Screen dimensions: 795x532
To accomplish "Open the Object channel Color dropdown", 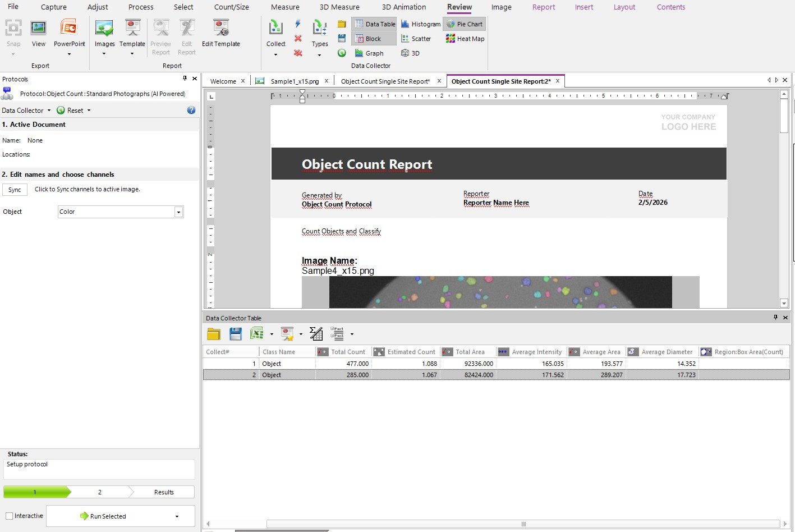I will tap(178, 212).
